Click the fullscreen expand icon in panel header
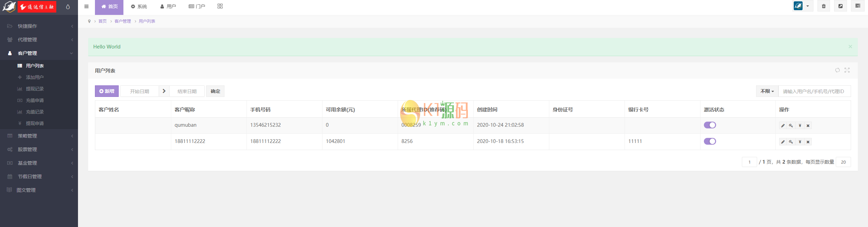Screen dimensions: 868x227 [847, 70]
